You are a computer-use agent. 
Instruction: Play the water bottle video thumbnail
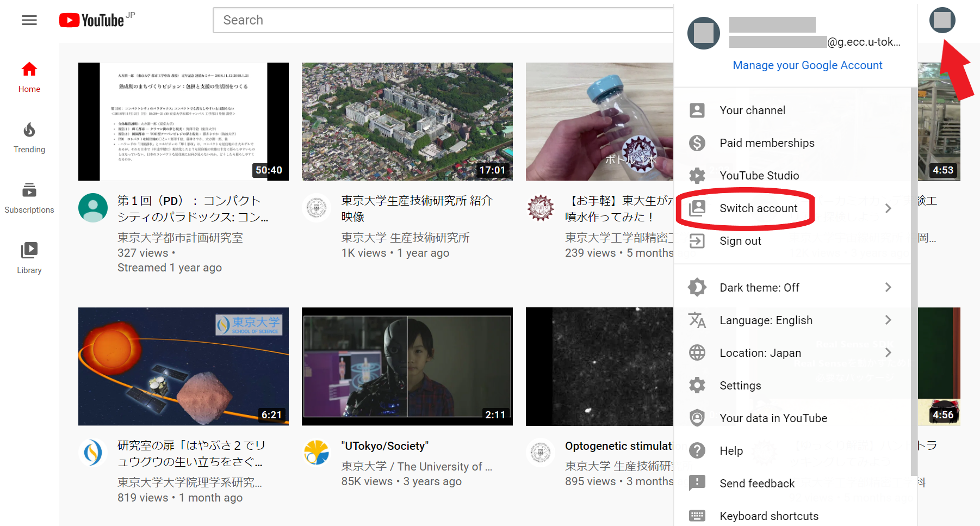tap(599, 122)
